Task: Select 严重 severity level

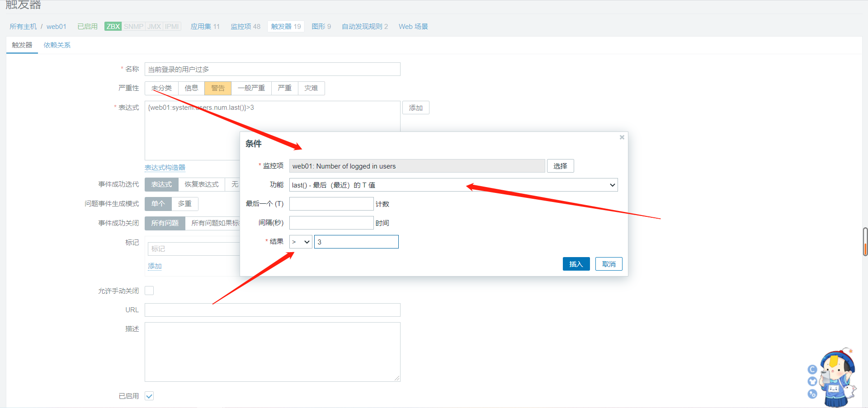Action: click(284, 88)
